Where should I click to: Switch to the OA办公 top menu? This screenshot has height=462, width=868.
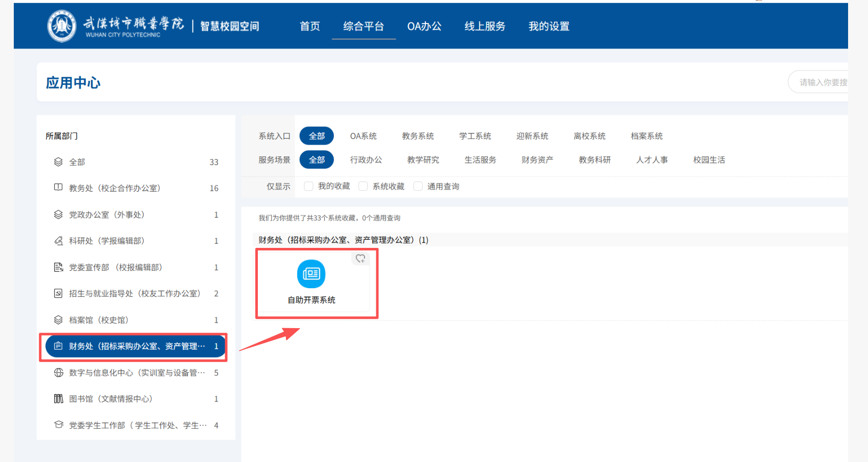(x=424, y=26)
